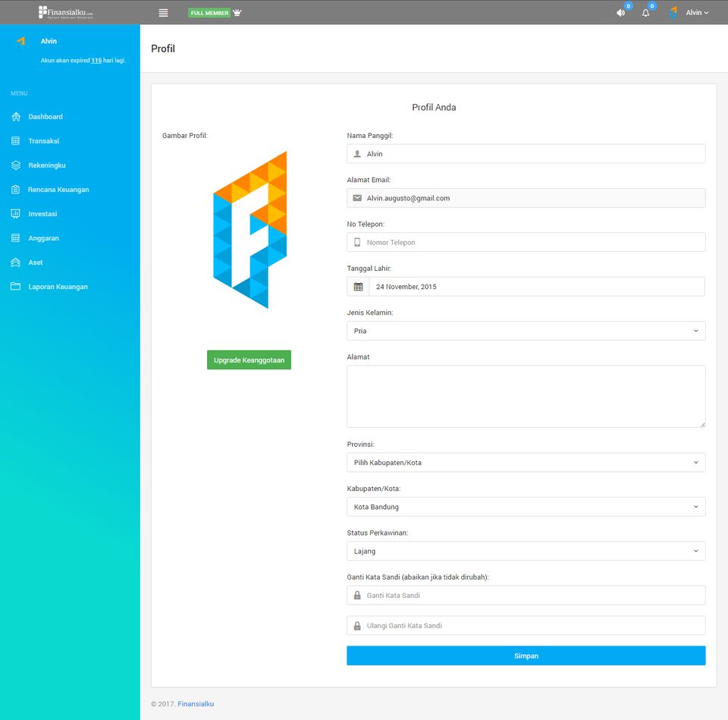Click the Alamat text area
Viewport: 728px width, 720px height.
click(x=526, y=396)
